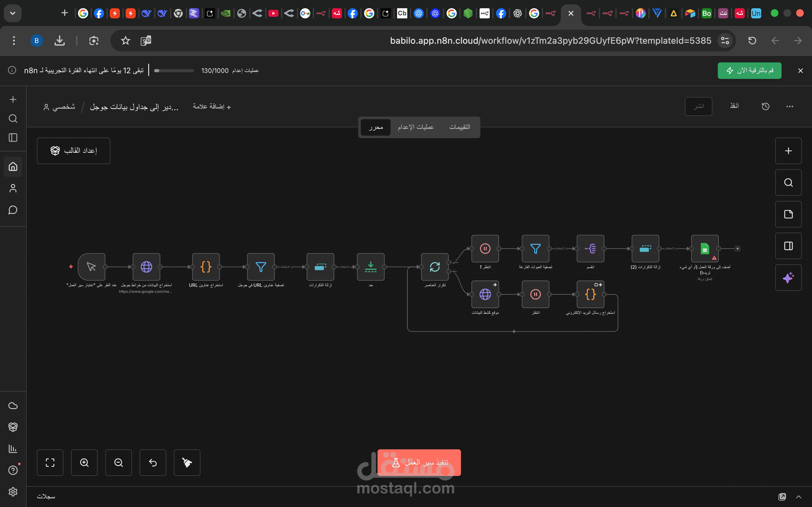812x507 pixels.
Task: Click the undo arrow on canvas toolbar
Action: click(x=153, y=463)
